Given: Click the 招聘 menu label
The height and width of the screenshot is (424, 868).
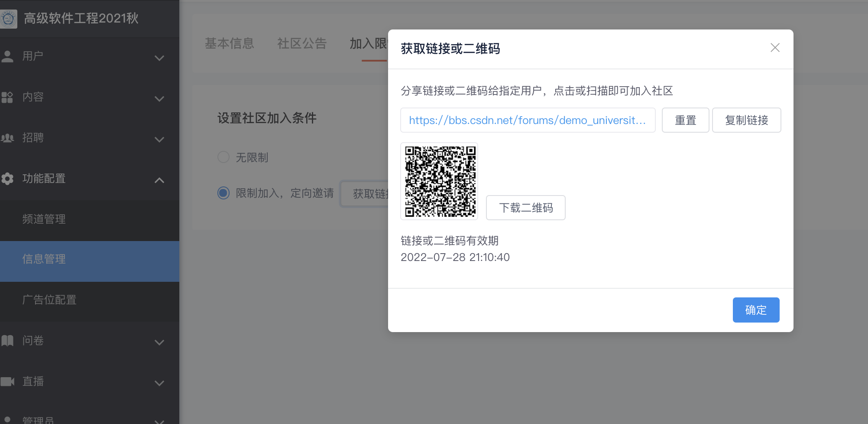Looking at the screenshot, I should coord(33,138).
